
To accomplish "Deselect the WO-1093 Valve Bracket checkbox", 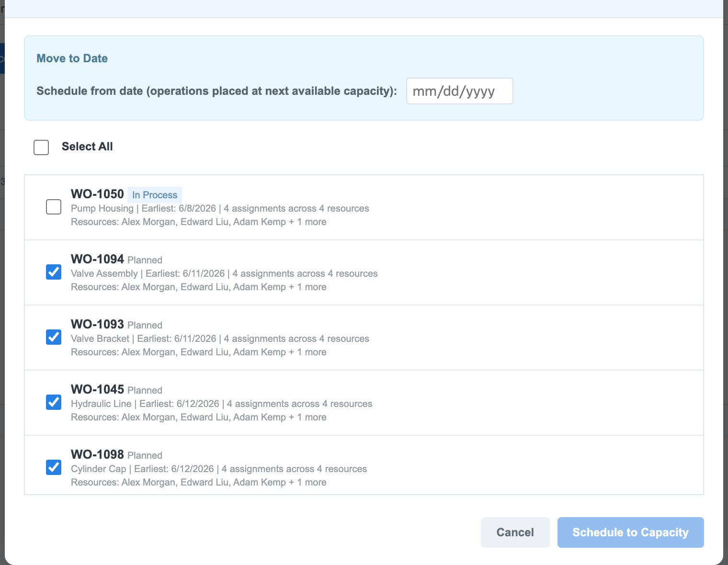I will pos(54,337).
